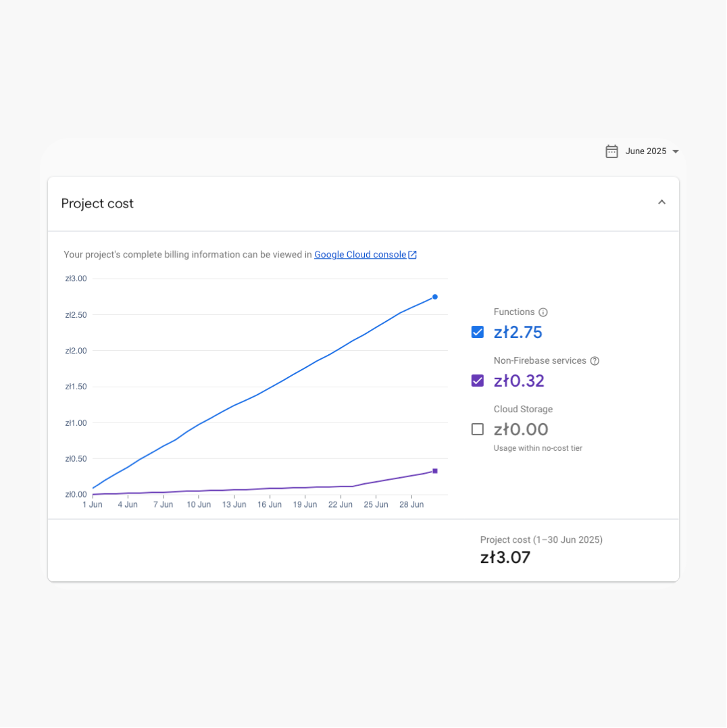Click the zł3.07 total project cost
The width and height of the screenshot is (727, 728).
click(505, 557)
